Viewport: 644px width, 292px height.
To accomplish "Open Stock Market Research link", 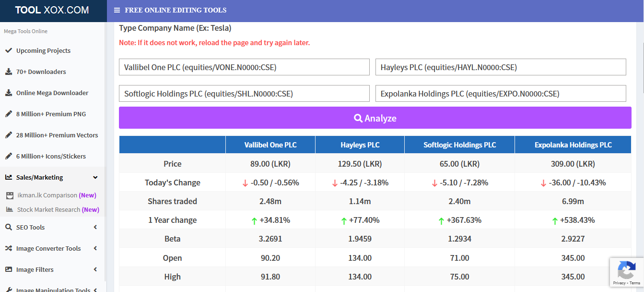I will [x=58, y=210].
